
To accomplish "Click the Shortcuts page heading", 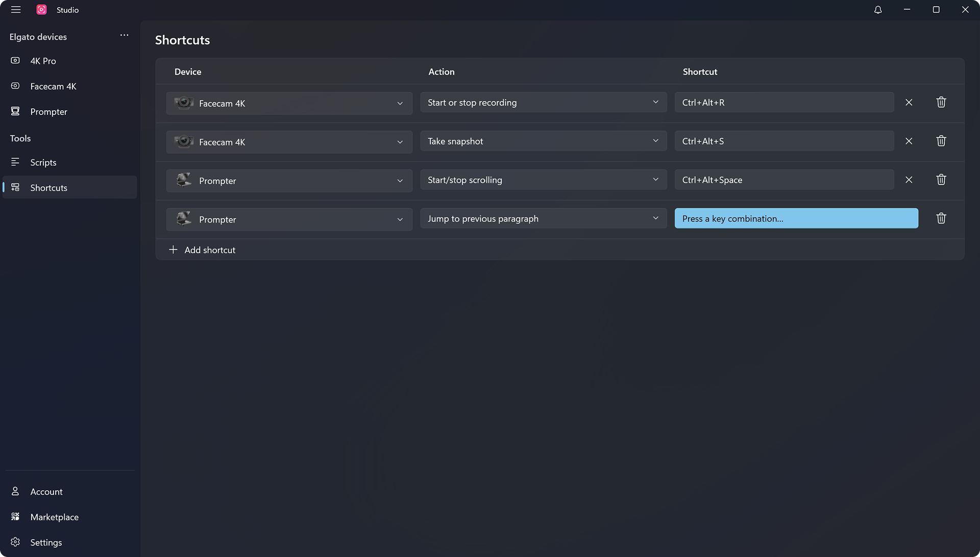I will [182, 40].
